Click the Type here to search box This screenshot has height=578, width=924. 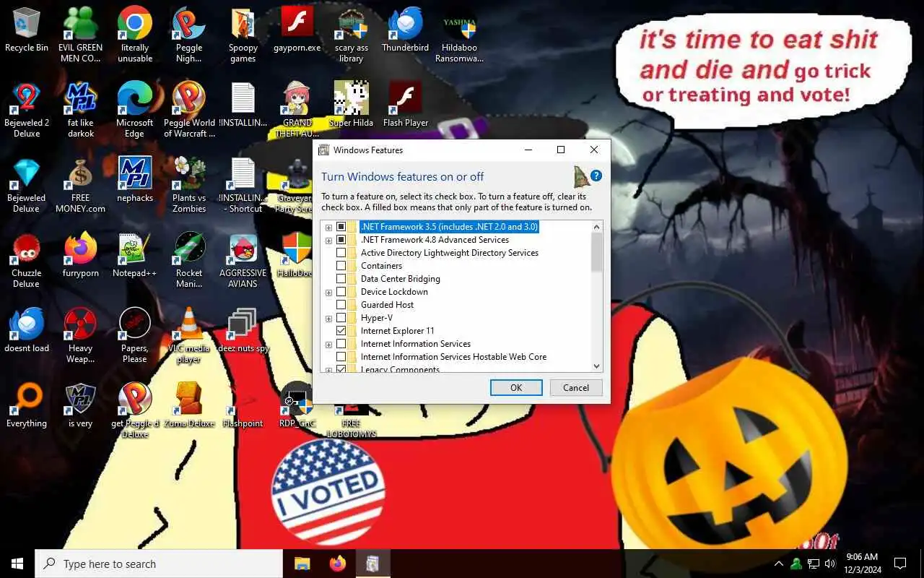(x=159, y=564)
